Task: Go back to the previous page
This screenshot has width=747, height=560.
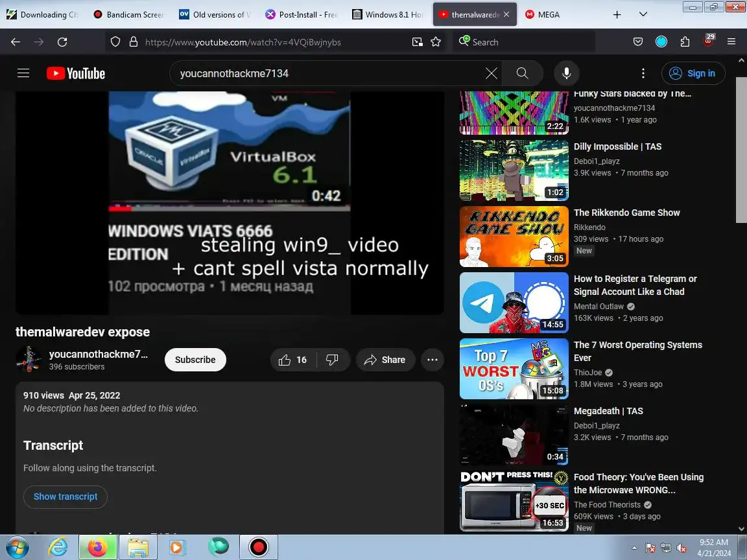Action: pyautogui.click(x=16, y=42)
